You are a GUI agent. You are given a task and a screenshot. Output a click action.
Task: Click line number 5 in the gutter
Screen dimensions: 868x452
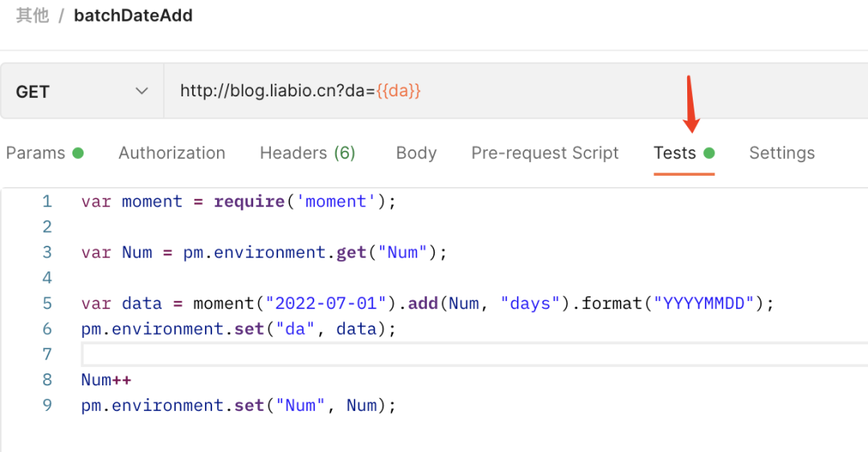click(x=47, y=303)
